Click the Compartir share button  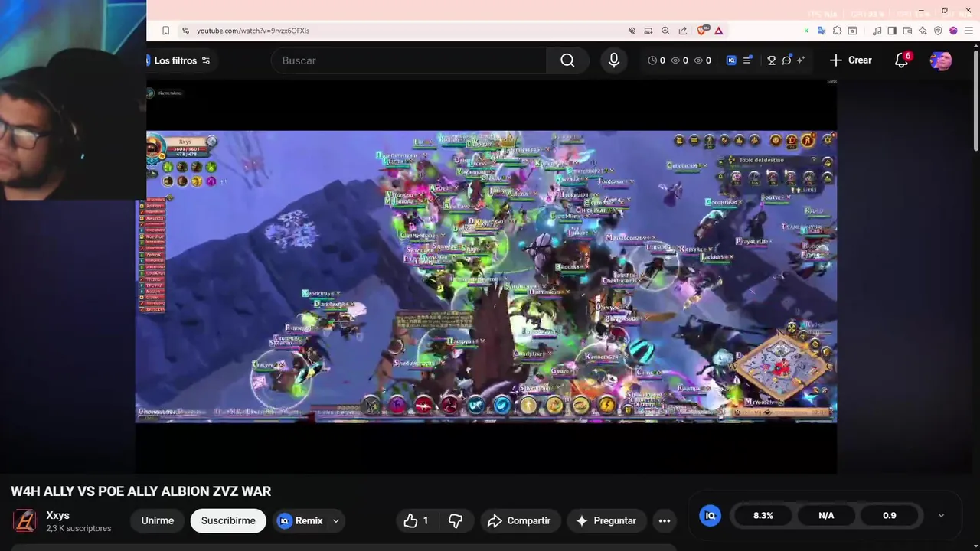point(521,520)
